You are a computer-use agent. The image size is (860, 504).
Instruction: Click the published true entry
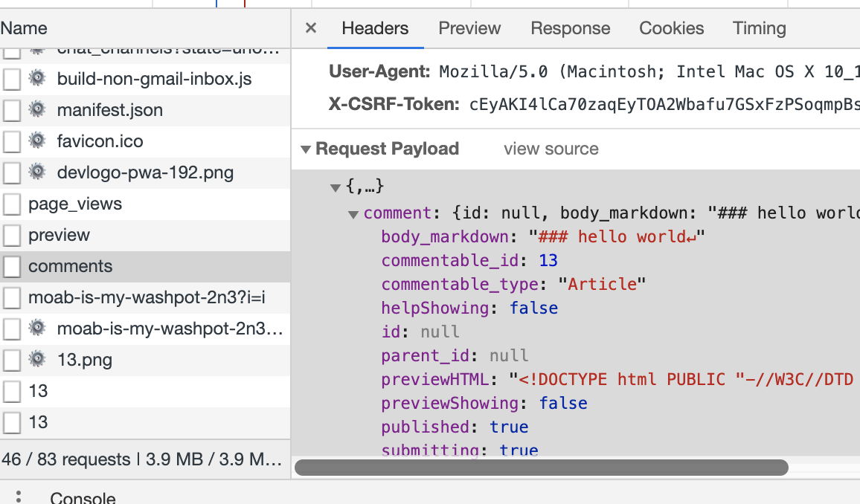click(455, 427)
